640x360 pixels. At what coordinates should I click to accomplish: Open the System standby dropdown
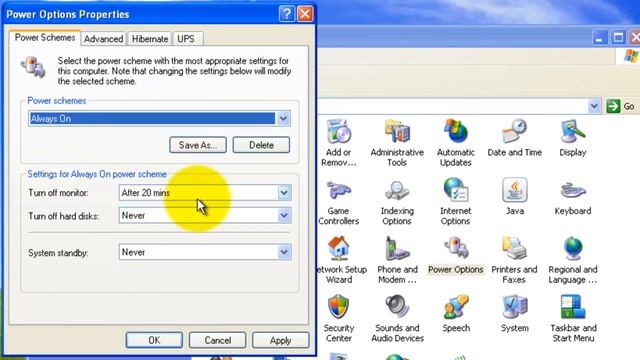coord(284,252)
